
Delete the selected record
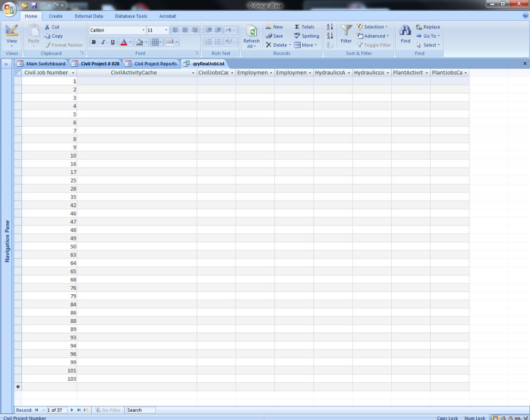[276, 45]
